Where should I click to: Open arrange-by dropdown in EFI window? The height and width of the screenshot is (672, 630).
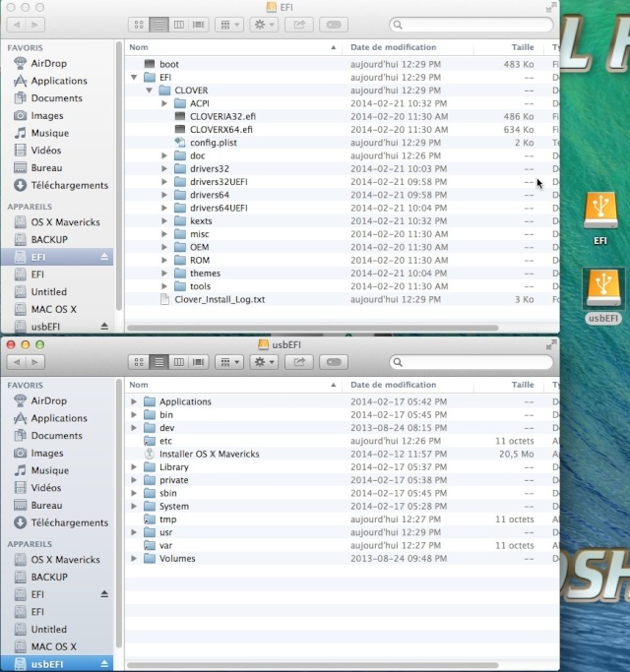229,25
